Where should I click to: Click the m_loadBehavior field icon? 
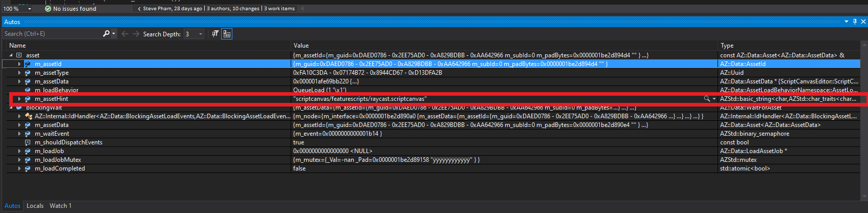point(28,90)
